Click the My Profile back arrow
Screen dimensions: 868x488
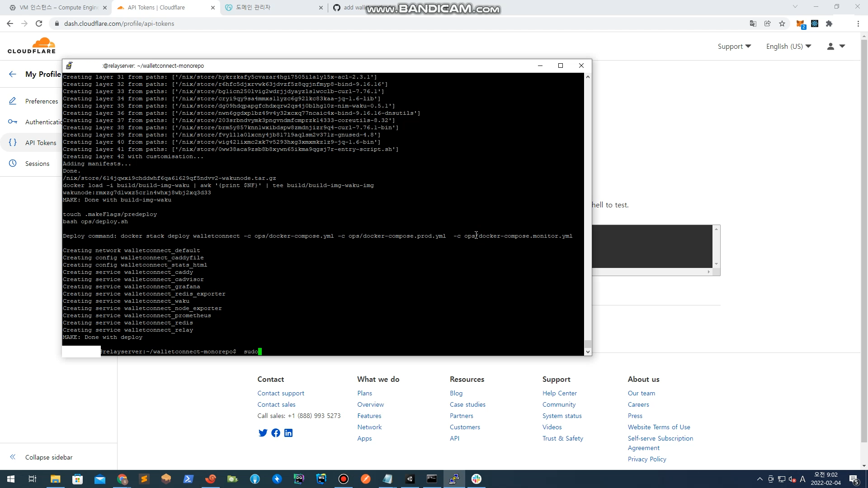(x=13, y=74)
